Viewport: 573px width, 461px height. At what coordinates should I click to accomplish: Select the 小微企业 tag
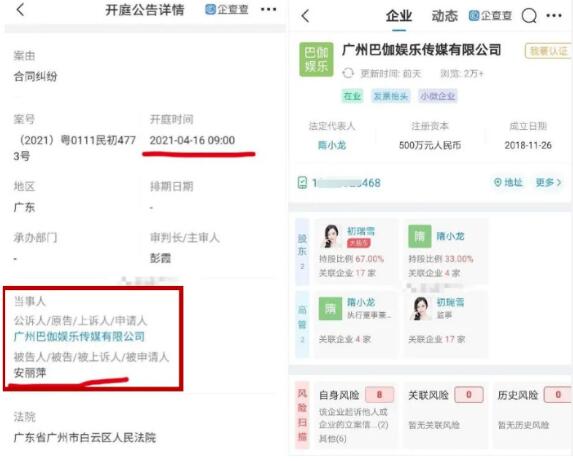click(437, 96)
